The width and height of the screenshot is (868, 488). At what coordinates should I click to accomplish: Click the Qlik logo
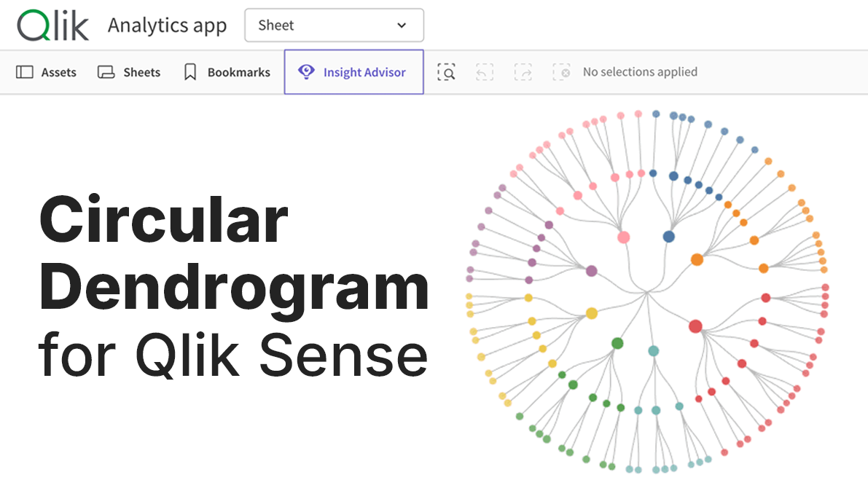tap(52, 25)
